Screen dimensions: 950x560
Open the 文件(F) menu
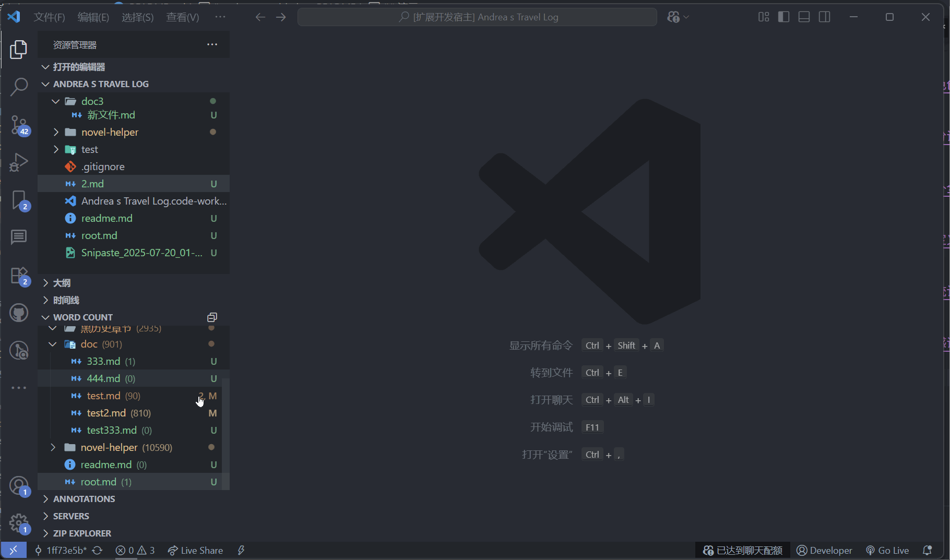pyautogui.click(x=49, y=17)
